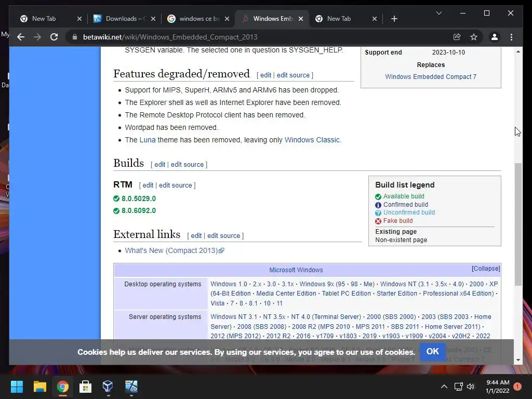This screenshot has height=399, width=532.
Task: Open the VirtualBox cube taskbar icon
Action: coord(108,387)
